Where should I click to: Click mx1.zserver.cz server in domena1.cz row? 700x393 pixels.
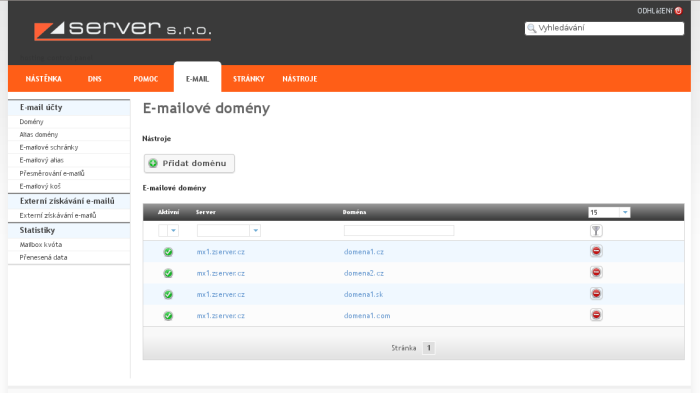click(x=221, y=252)
